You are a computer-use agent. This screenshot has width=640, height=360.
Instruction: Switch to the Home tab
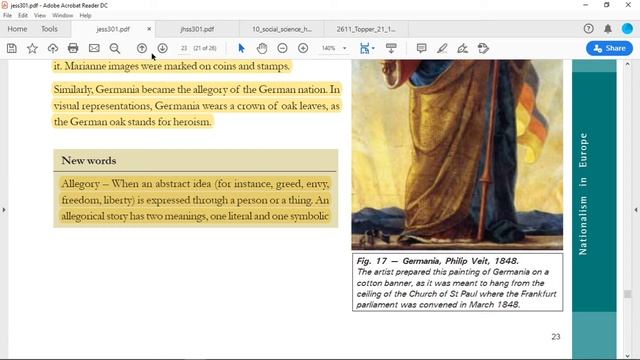(x=18, y=29)
